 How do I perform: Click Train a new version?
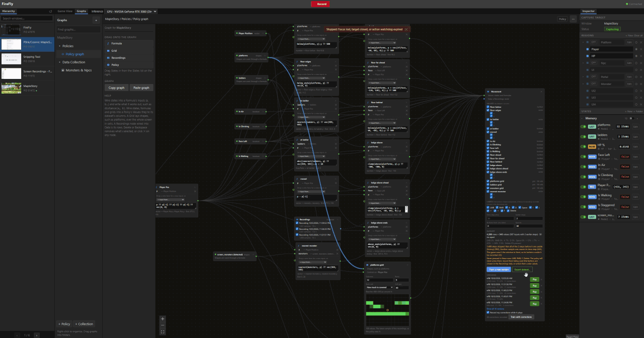pos(499,270)
